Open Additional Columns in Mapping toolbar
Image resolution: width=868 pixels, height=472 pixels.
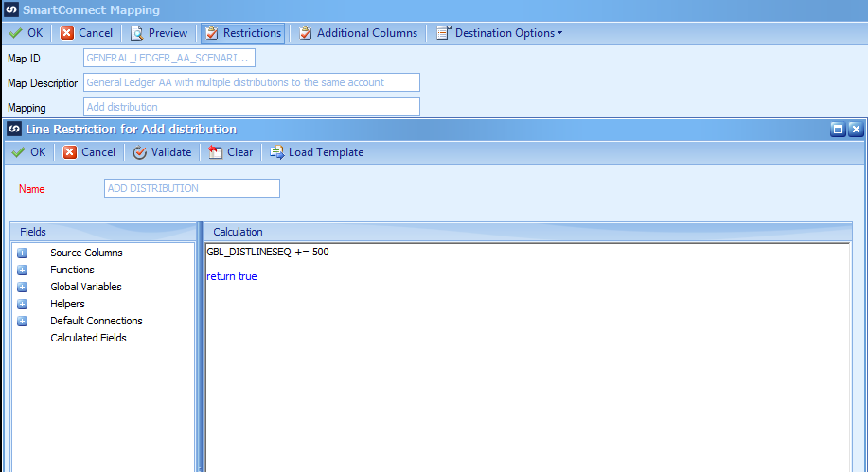(x=358, y=33)
